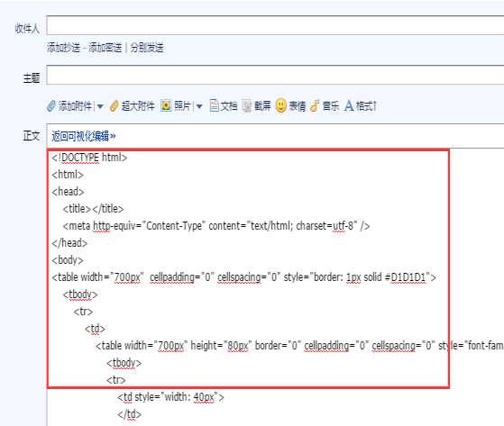This screenshot has height=426, width=504.
Task: Expand the 添加附件 dropdown arrow
Action: 100,106
